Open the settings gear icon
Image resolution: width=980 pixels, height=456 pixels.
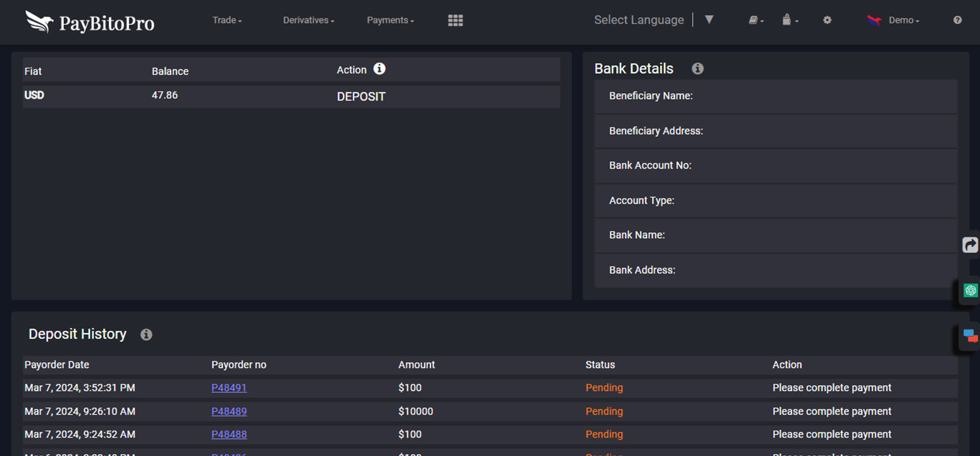coord(827,20)
